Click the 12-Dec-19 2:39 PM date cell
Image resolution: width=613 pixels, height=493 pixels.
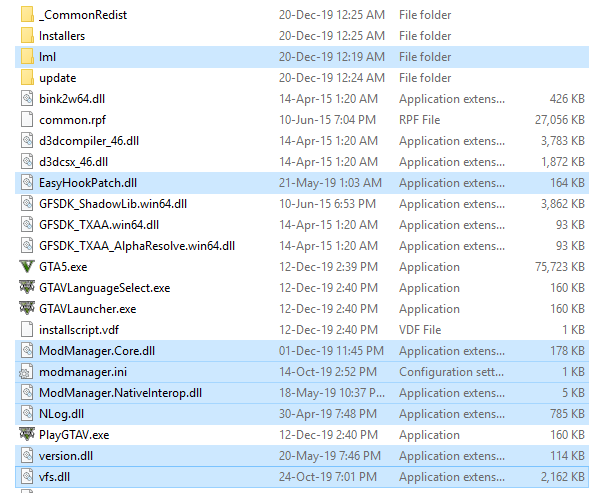tap(328, 267)
